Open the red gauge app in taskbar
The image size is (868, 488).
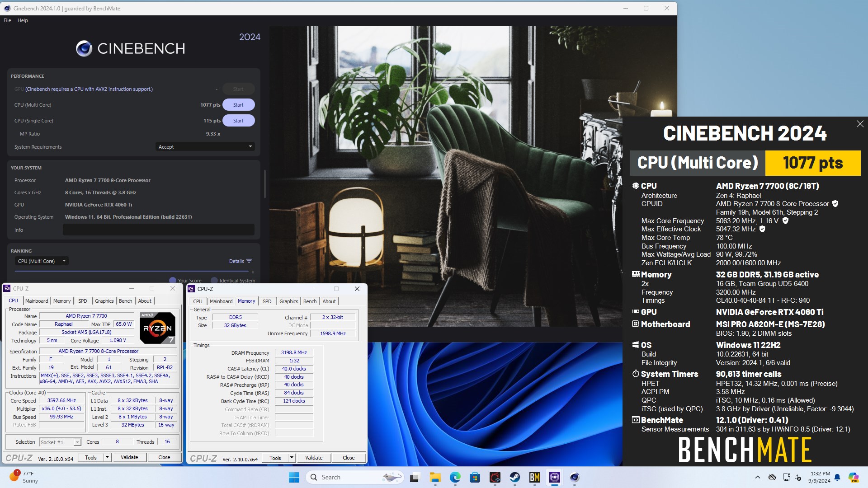(495, 477)
